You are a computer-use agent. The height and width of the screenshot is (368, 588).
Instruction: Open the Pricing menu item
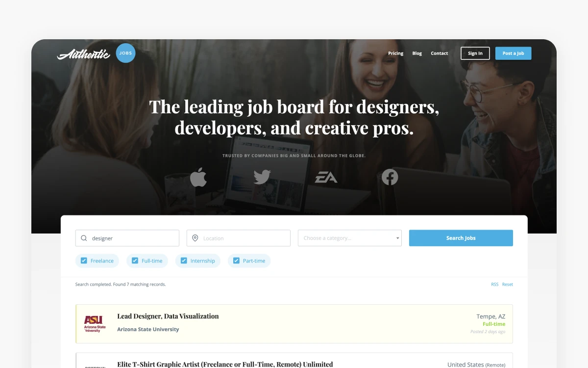(396, 53)
